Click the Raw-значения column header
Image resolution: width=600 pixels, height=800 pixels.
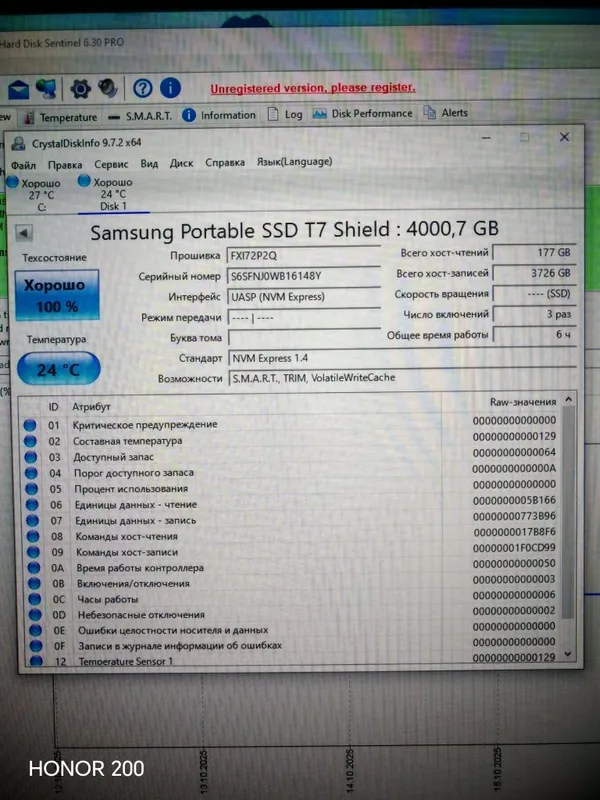pyautogui.click(x=523, y=402)
